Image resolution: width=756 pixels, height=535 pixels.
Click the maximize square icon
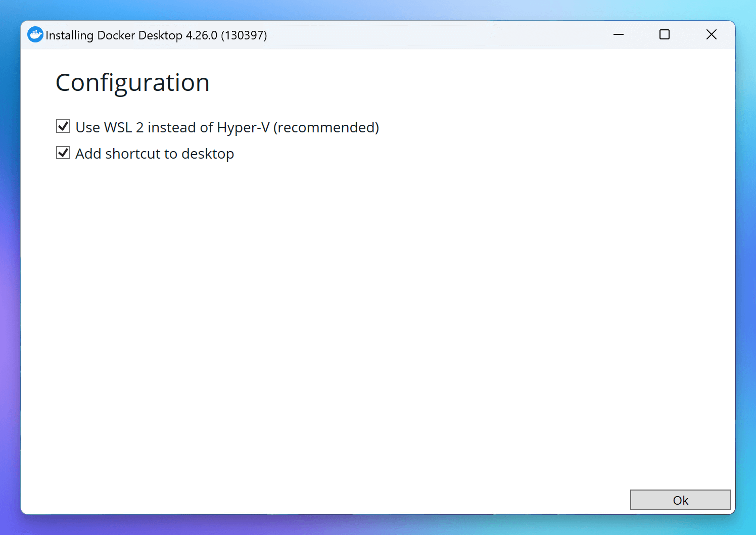pos(664,34)
